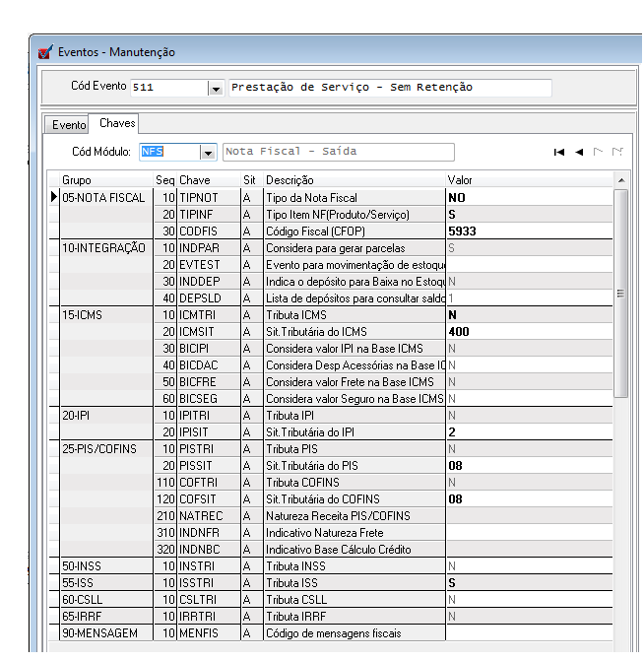Select the current row indicator arrow
The width and height of the screenshot is (644, 661).
(53, 197)
